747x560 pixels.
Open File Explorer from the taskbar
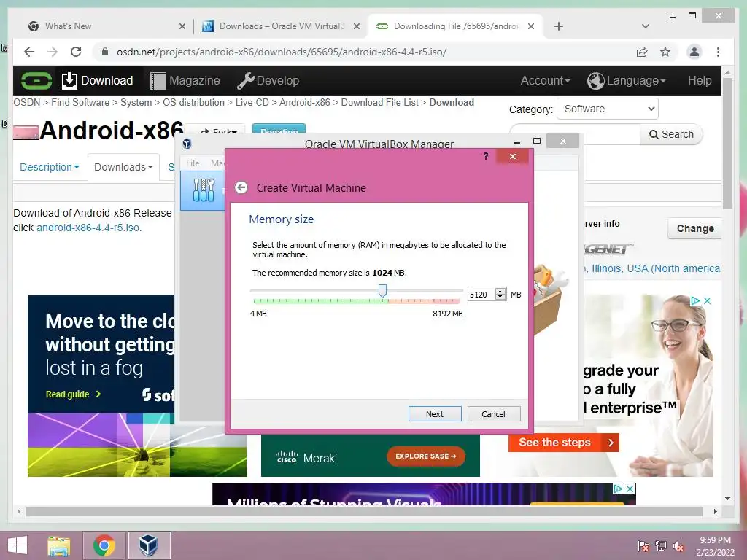(x=59, y=545)
